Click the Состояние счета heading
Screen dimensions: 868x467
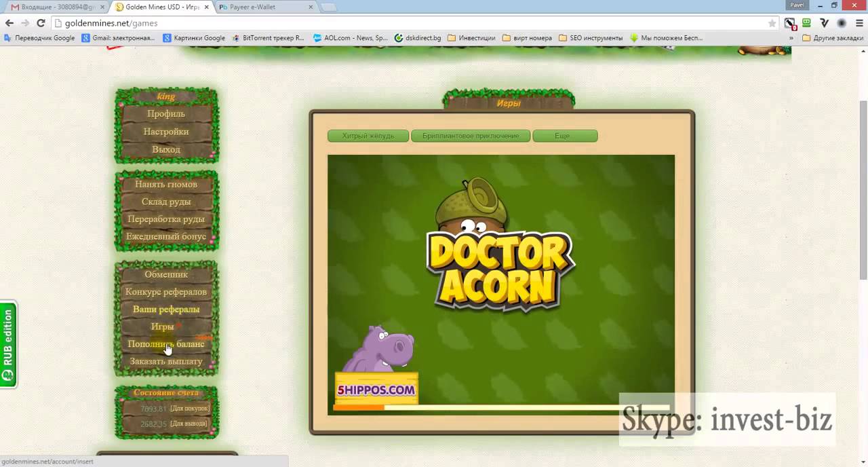pyautogui.click(x=166, y=393)
